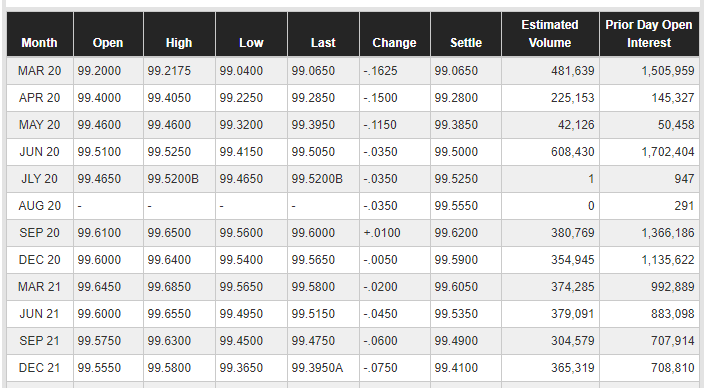
Task: Click MAR 21 open value 99.6450
Action: coord(99,287)
